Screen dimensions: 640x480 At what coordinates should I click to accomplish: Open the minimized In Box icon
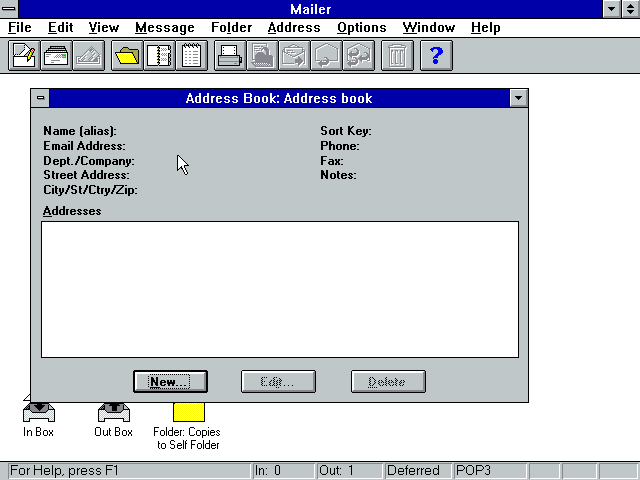[39, 420]
